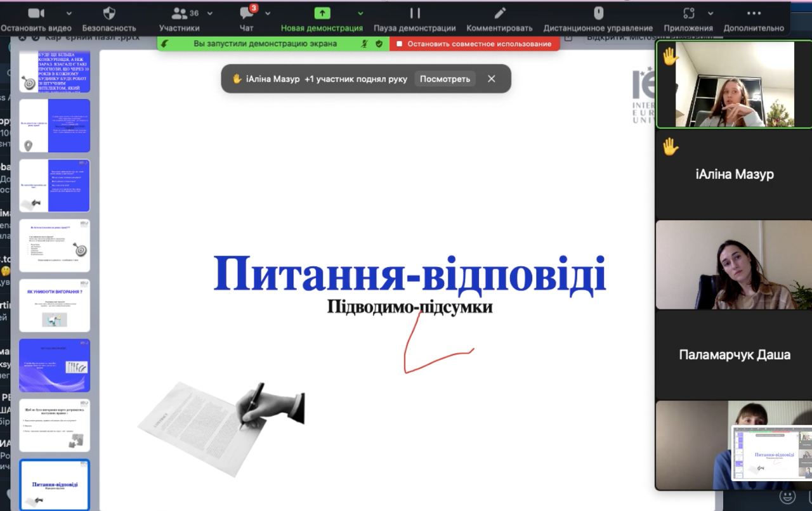Expand the arrow next to Participants count
The height and width of the screenshot is (511, 812).
coord(210,13)
